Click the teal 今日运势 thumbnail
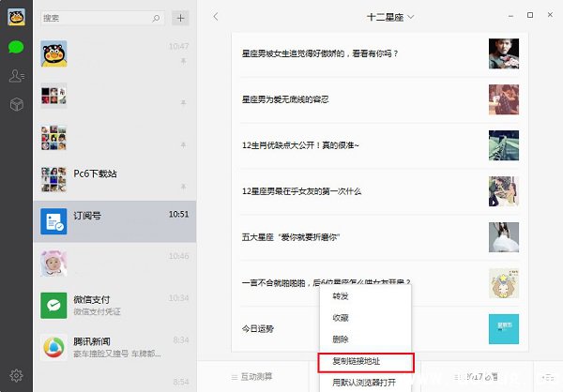 [x=504, y=329]
